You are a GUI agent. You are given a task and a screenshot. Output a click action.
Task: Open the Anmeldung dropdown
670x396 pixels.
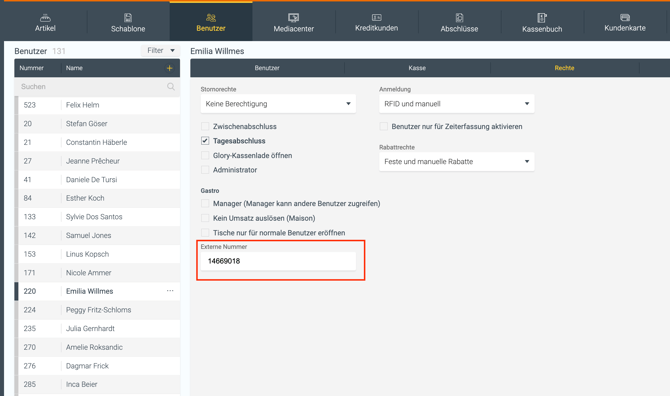[x=457, y=104]
